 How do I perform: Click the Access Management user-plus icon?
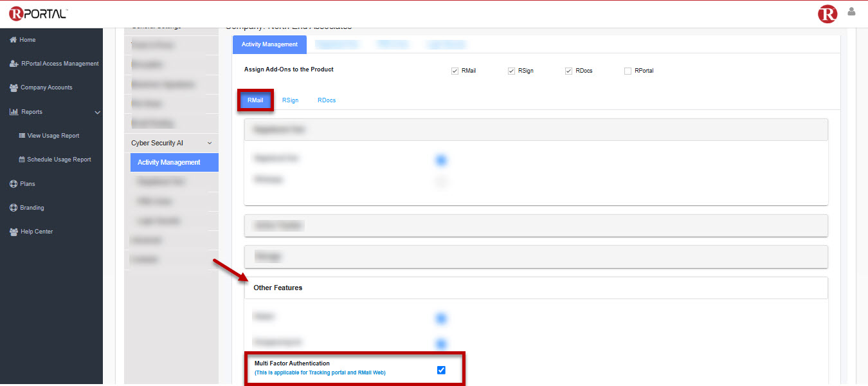[x=14, y=64]
